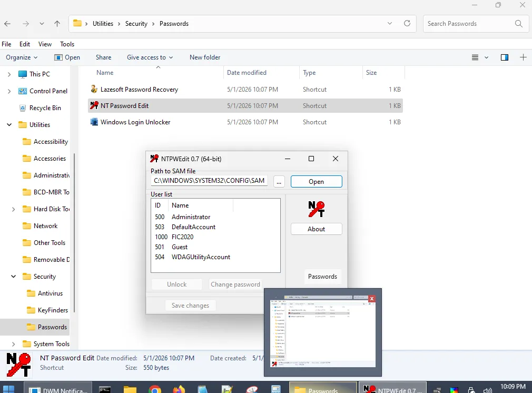Screen dimensions: 532x393
Task: Click the New folder button
Action: (x=205, y=57)
